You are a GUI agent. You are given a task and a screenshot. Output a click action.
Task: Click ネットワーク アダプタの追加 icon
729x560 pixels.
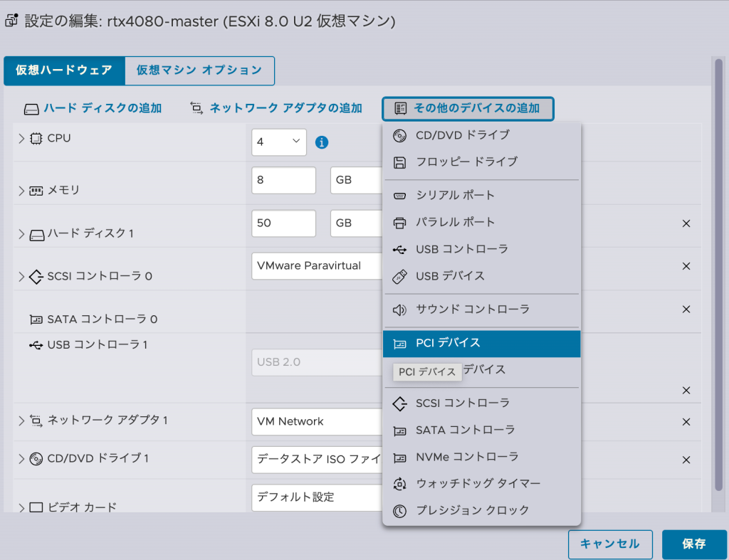(196, 109)
